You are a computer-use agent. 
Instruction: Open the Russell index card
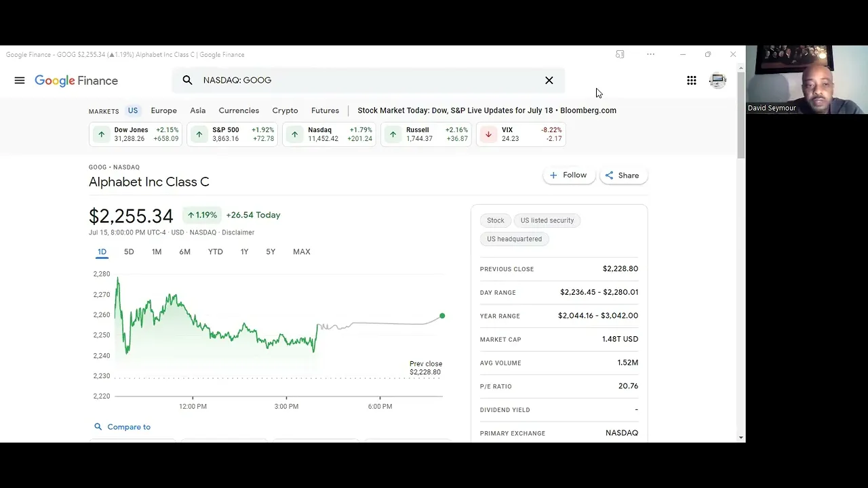point(426,134)
